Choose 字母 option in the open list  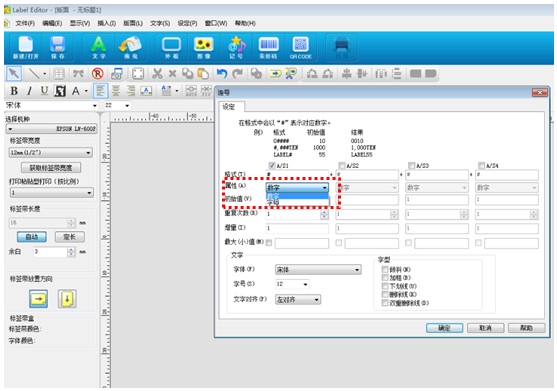(297, 203)
